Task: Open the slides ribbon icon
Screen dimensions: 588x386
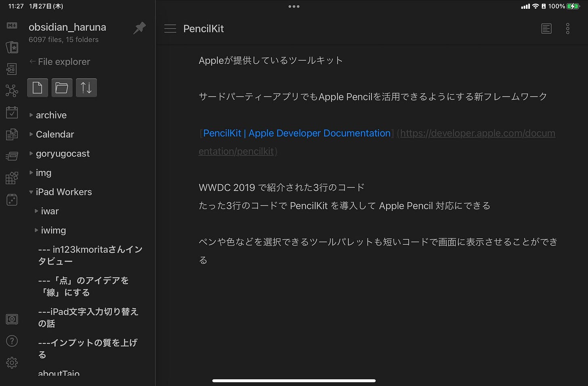Action: [12, 156]
